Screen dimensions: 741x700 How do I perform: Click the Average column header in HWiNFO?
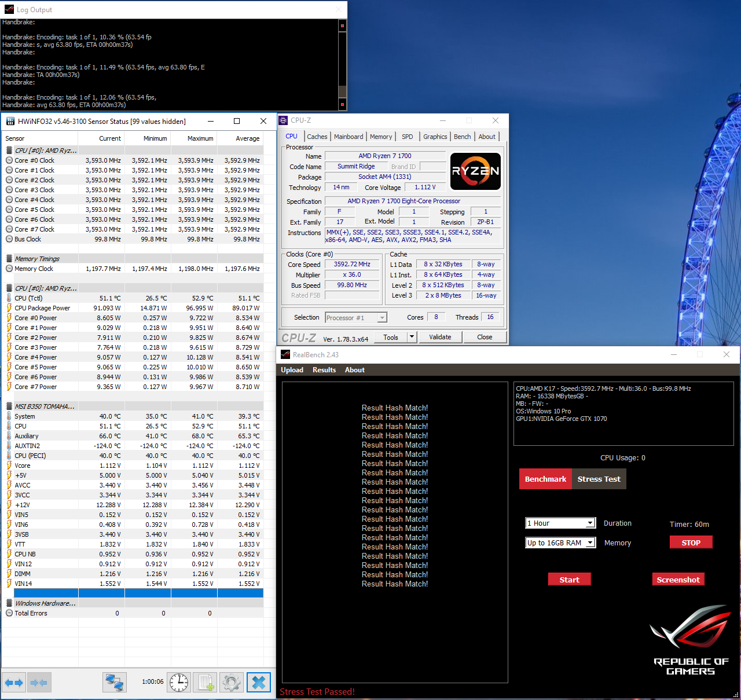[240, 138]
